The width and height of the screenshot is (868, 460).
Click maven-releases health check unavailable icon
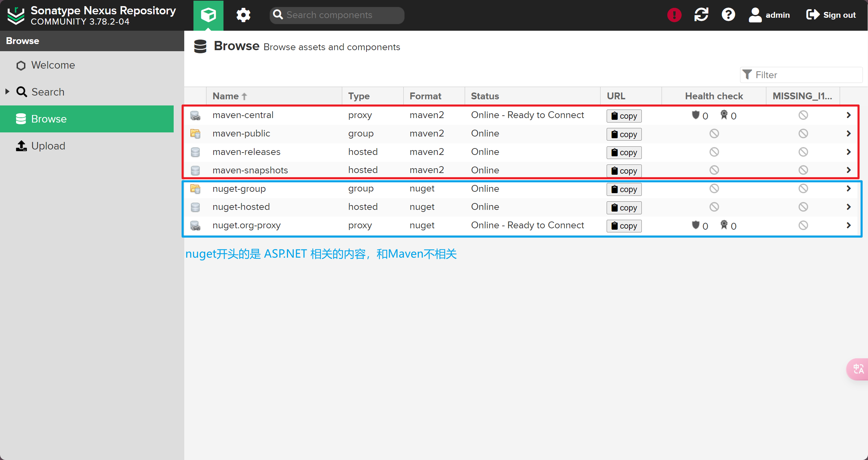pyautogui.click(x=714, y=152)
